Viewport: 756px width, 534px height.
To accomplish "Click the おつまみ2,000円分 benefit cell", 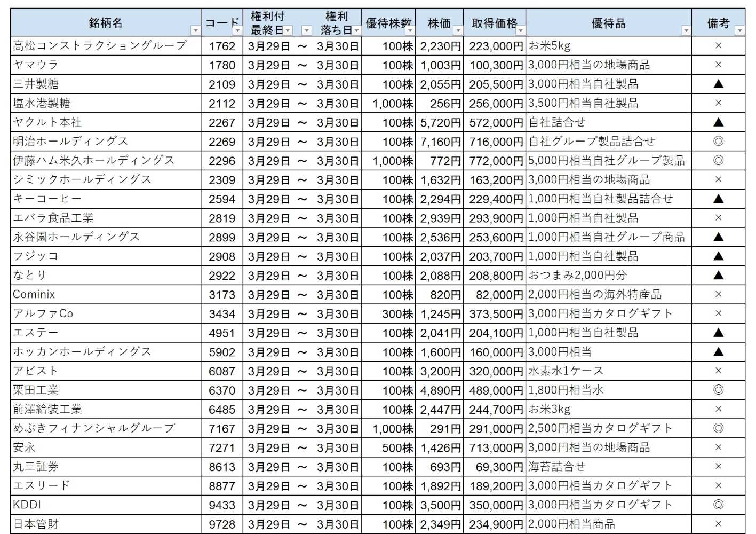I will (609, 276).
